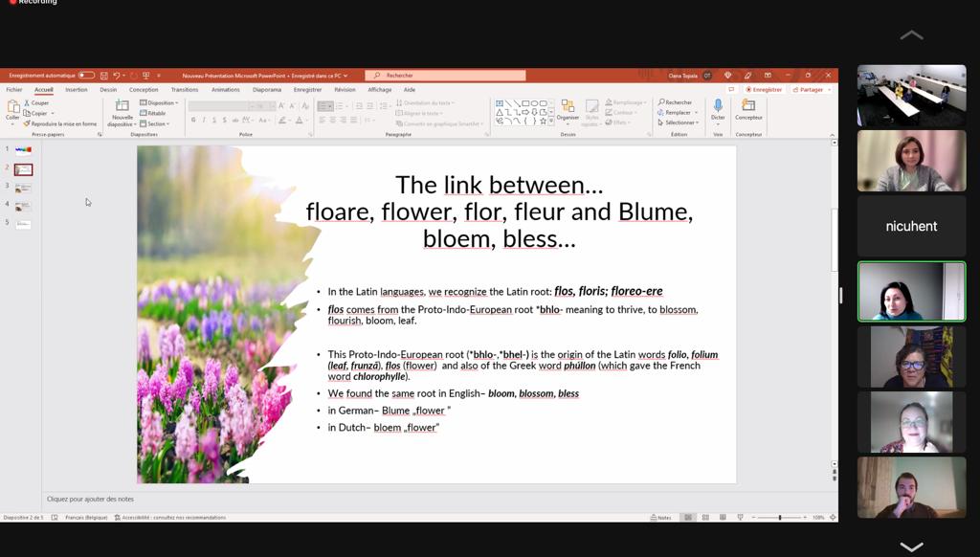
Task: Click the Partager share button
Action: [810, 90]
